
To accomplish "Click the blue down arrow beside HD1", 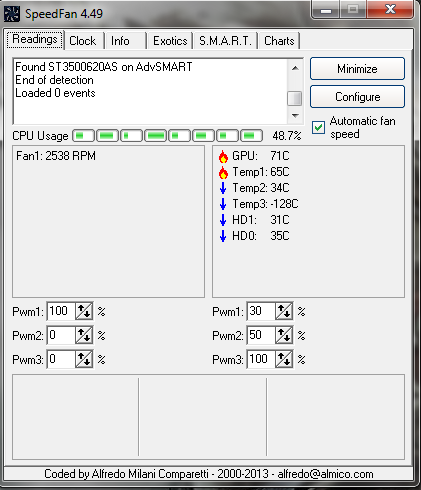I will tap(223, 220).
